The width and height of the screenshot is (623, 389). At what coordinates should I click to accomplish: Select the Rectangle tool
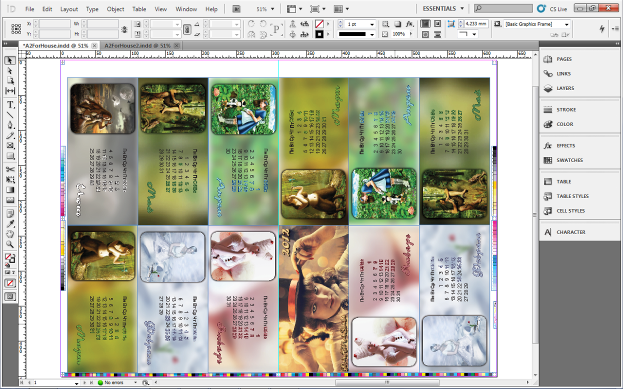(x=10, y=156)
